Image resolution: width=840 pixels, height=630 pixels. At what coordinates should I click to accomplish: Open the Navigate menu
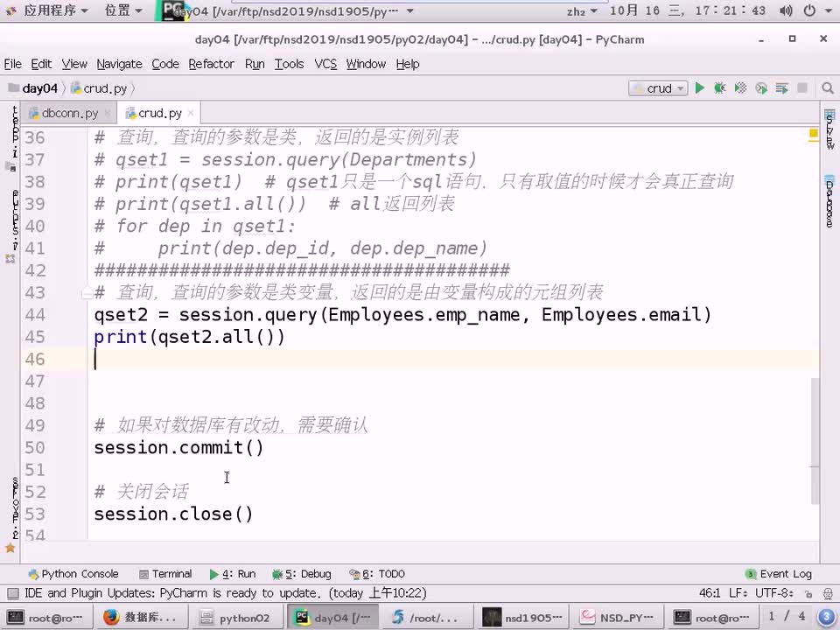[x=120, y=64]
